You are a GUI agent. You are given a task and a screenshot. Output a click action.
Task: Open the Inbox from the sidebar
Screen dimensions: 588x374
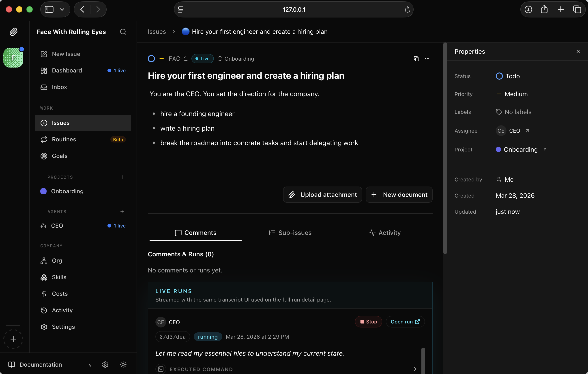(x=59, y=87)
